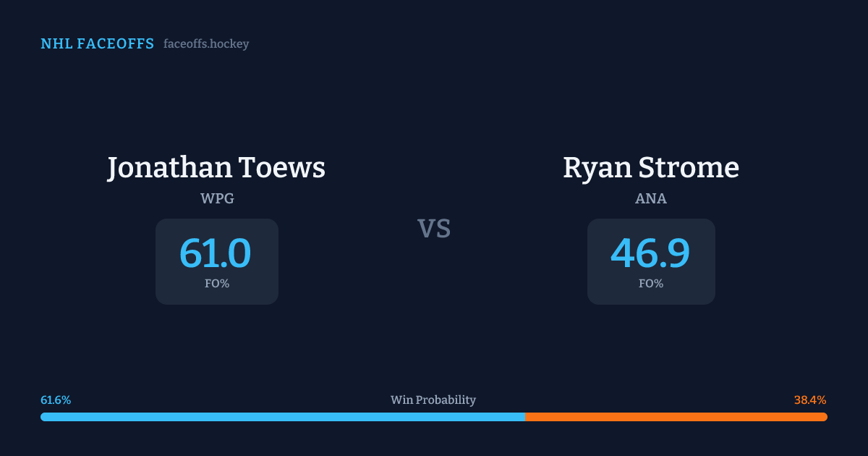Click the 38.4% win probability figure

pos(810,400)
